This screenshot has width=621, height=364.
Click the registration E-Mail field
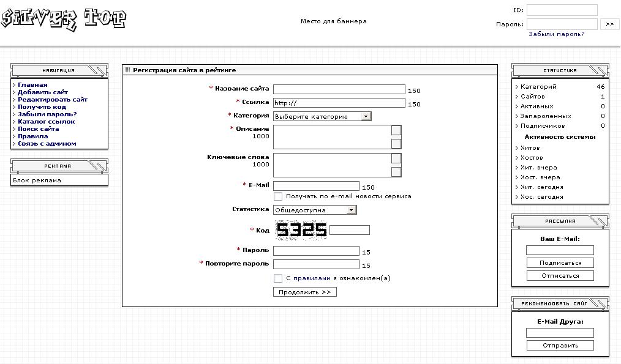point(316,186)
